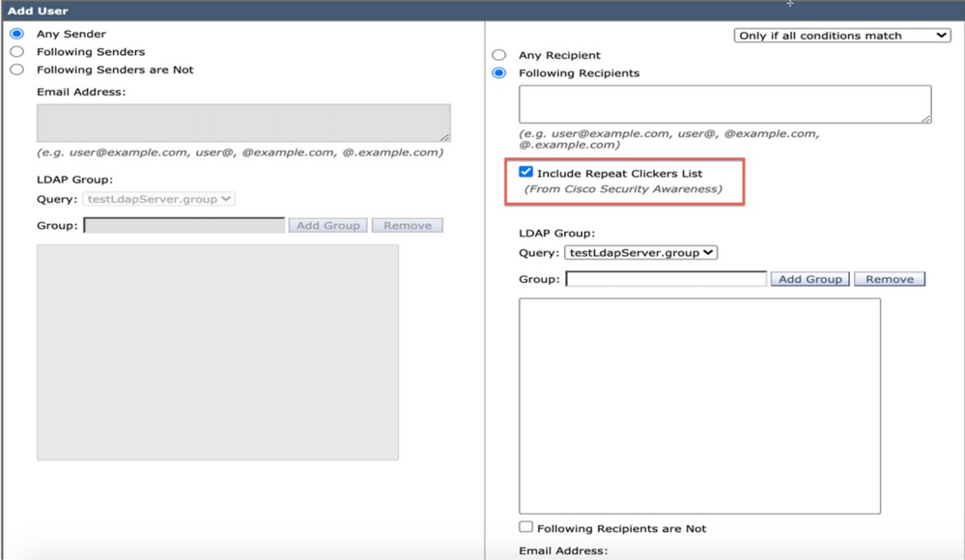Click the sender Remove button
Screen dimensions: 965x560
[407, 225]
